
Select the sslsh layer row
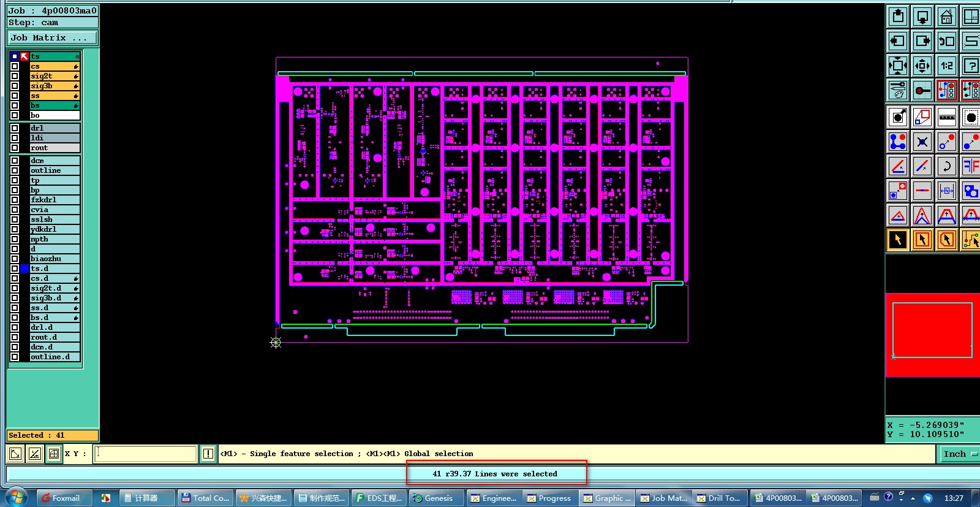[x=55, y=219]
